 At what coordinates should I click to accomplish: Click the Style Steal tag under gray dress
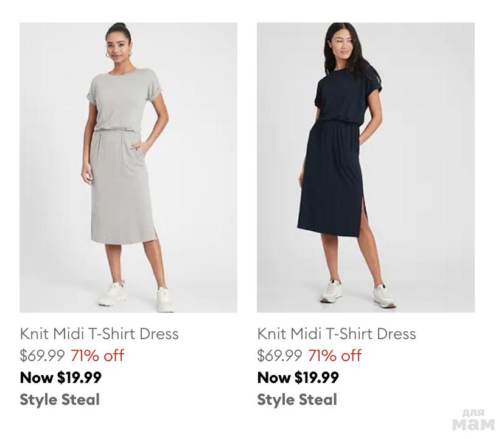(60, 400)
